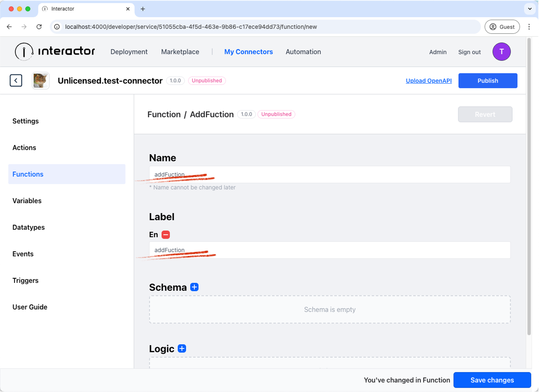This screenshot has width=539, height=392.
Task: Close the Interactor browser tab
Action: click(128, 9)
